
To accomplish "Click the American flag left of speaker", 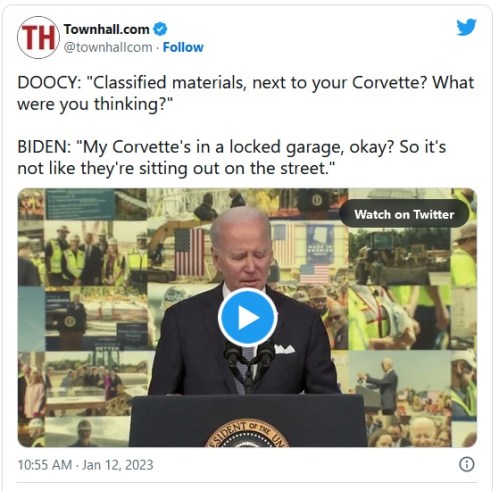I will (190, 252).
